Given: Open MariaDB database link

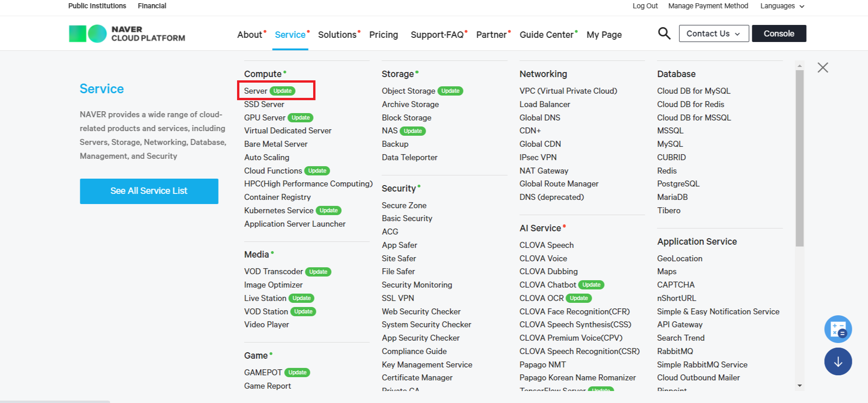Looking at the screenshot, I should (672, 197).
